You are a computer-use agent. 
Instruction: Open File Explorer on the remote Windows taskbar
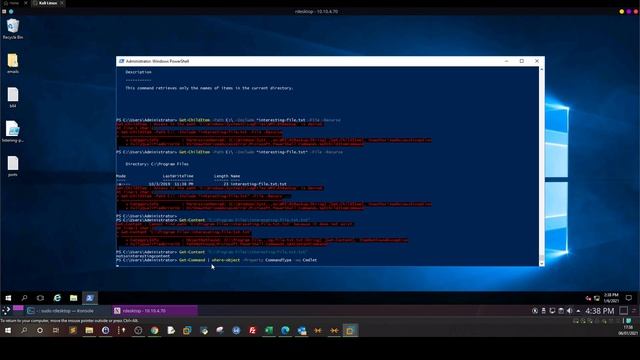point(73,298)
